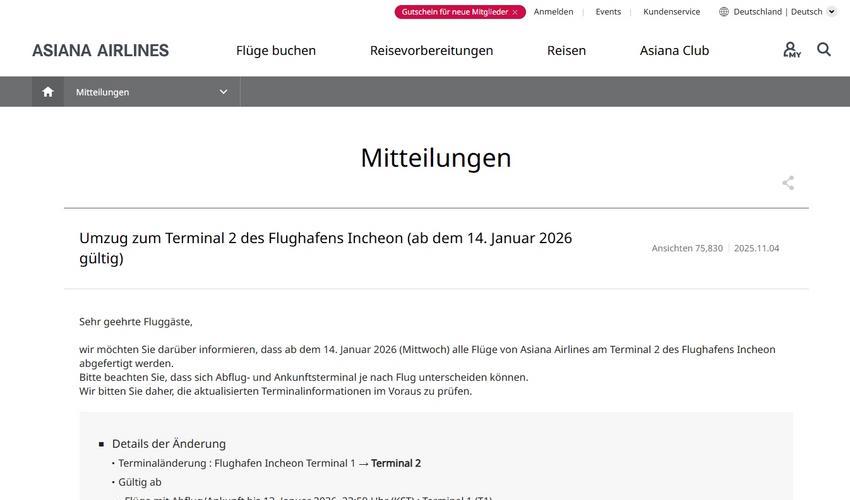Expand the Mitteilungen breadcrumb chevron
The image size is (850, 500).
pos(223,92)
